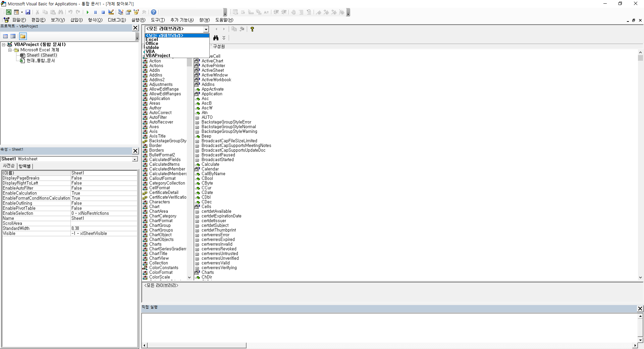Click the View Definition icon in Object Browser
Viewport: 644px width, 349px height.
[242, 29]
